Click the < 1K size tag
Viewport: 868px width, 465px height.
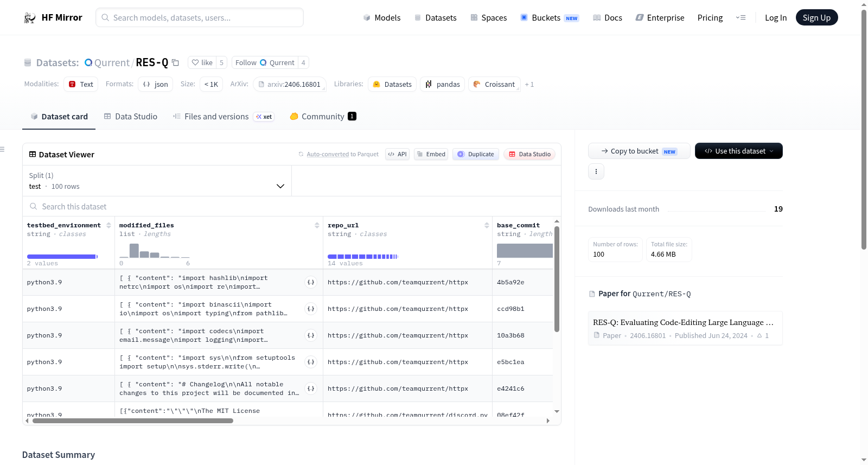211,84
